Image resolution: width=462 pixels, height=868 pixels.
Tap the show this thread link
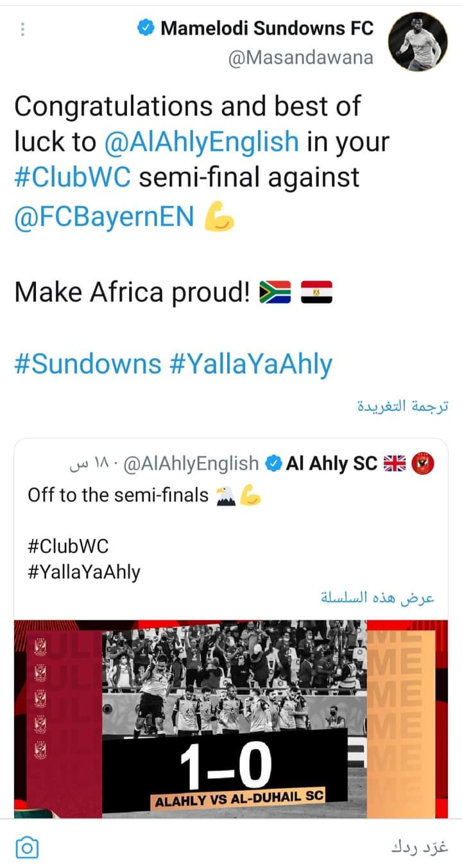tap(377, 598)
